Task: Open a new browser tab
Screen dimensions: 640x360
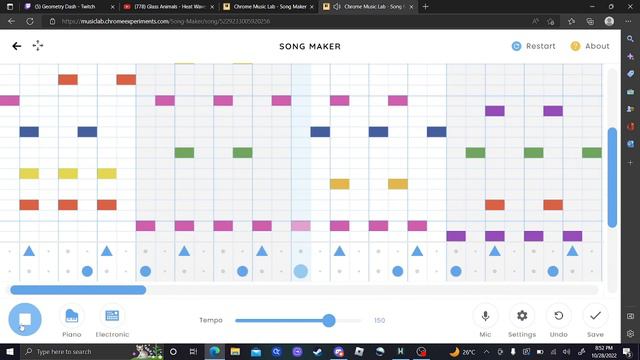Action: [425, 7]
